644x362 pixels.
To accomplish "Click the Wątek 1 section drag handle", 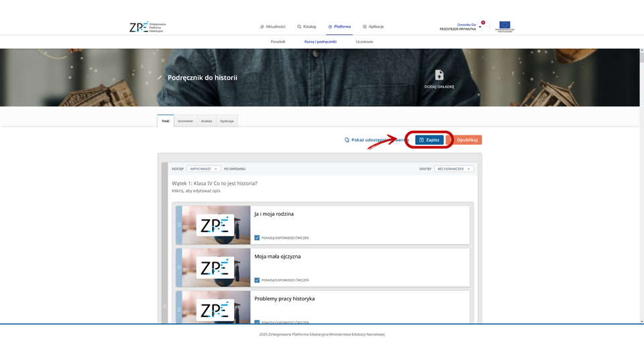I will [x=164, y=306].
